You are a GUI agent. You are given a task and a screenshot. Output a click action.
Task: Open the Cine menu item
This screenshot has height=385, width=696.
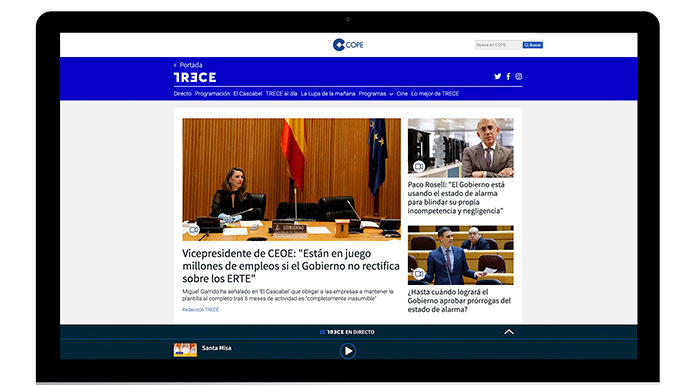pos(402,94)
